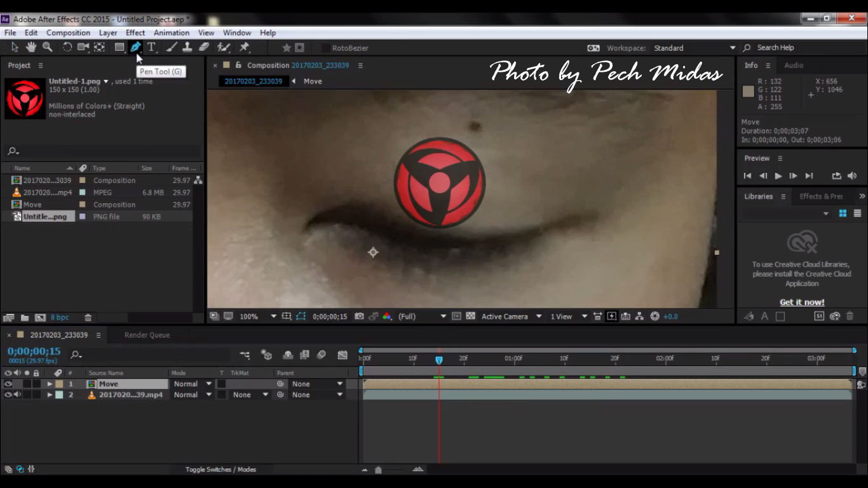The width and height of the screenshot is (868, 488).
Task: Open the Workspace Standard dropdown
Action: point(694,48)
